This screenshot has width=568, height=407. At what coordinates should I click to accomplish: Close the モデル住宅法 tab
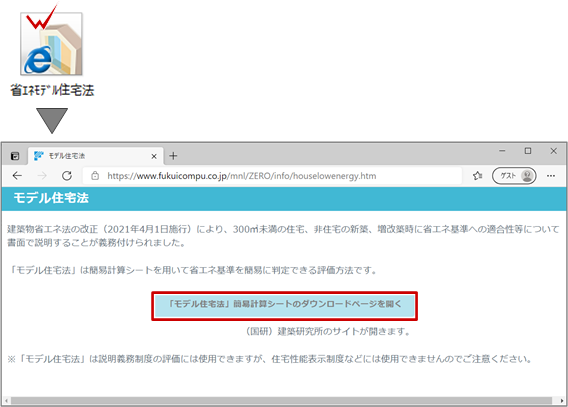pyautogui.click(x=154, y=156)
